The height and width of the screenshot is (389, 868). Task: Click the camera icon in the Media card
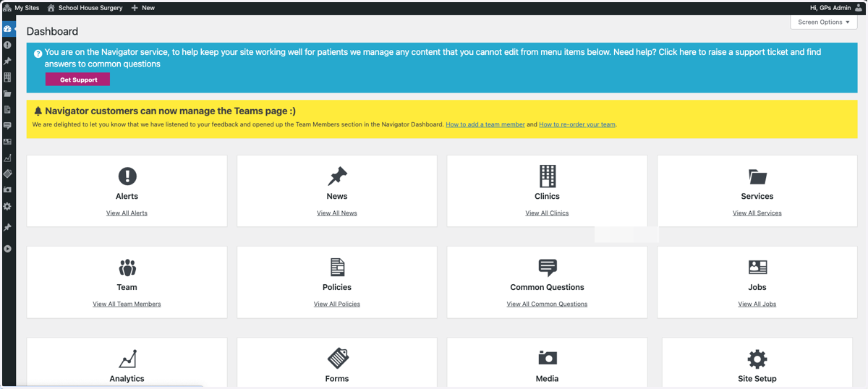[x=548, y=358]
